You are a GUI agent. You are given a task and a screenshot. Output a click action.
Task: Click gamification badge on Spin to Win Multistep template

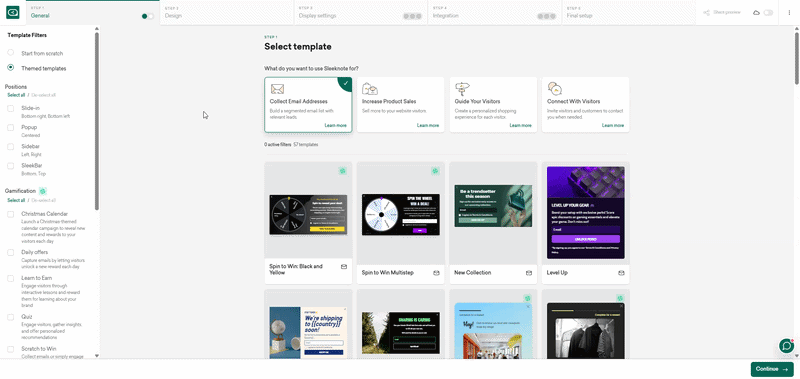(435, 171)
